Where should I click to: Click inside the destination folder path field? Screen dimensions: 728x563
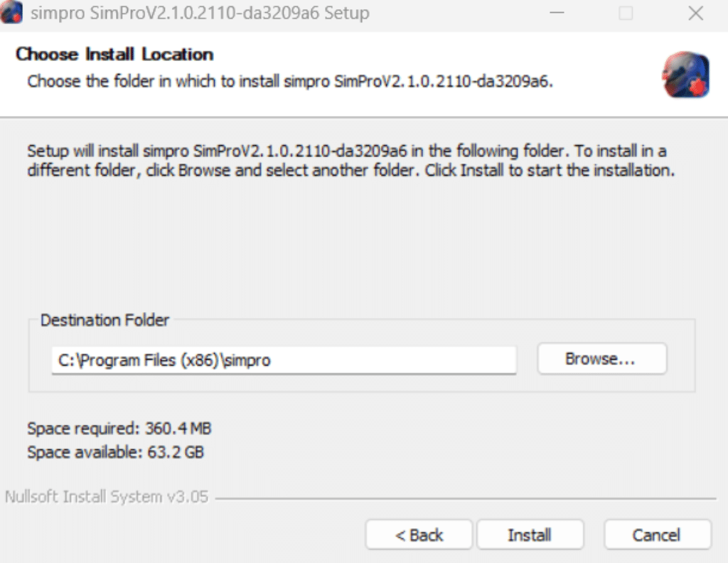[284, 360]
